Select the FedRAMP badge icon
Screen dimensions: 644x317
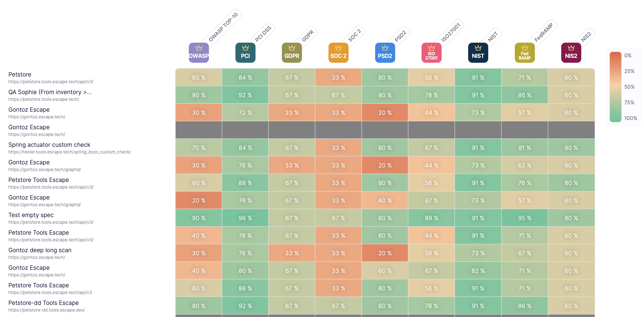(524, 53)
